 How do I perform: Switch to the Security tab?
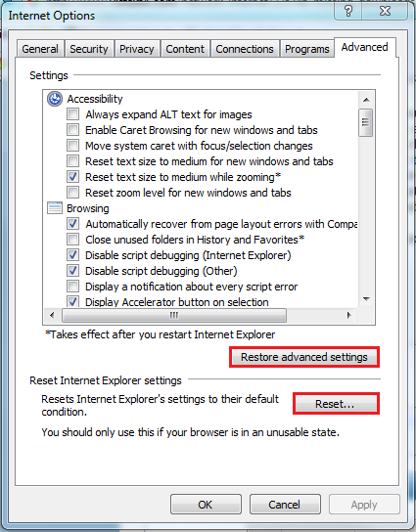pos(89,49)
